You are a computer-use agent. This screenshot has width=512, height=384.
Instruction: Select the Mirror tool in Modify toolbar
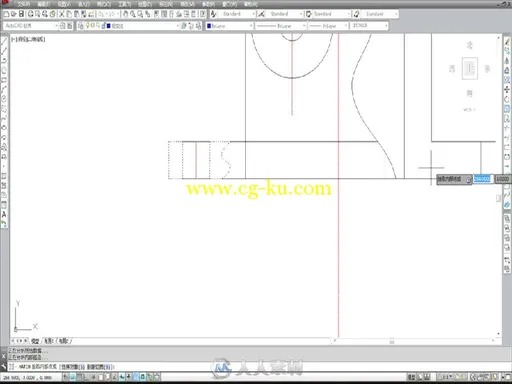tap(507, 60)
